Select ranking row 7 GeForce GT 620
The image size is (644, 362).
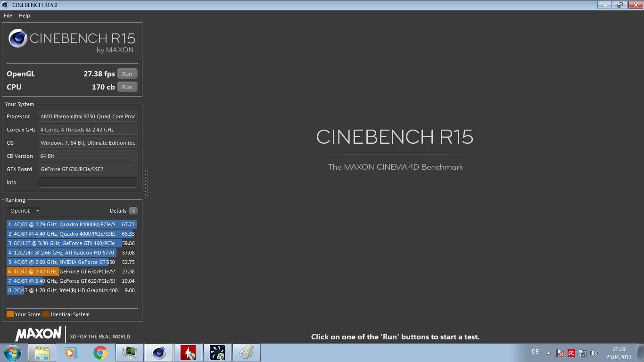(x=72, y=281)
